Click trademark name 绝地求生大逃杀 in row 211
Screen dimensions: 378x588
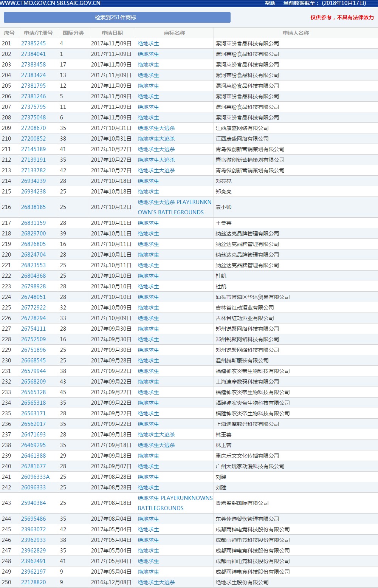point(156,149)
